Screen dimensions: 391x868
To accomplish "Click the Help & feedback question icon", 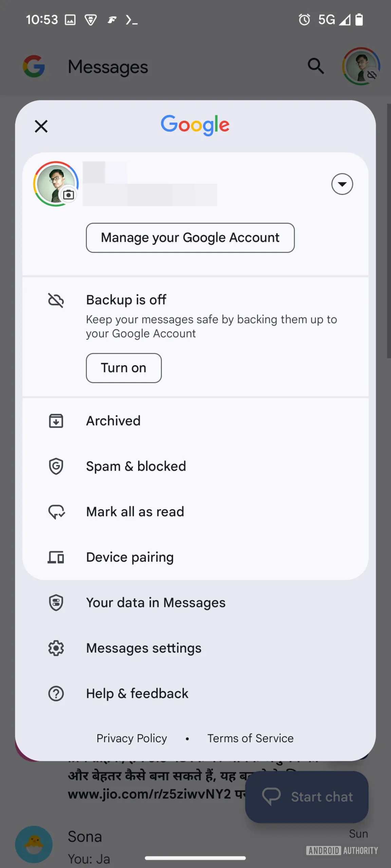I will (x=56, y=693).
